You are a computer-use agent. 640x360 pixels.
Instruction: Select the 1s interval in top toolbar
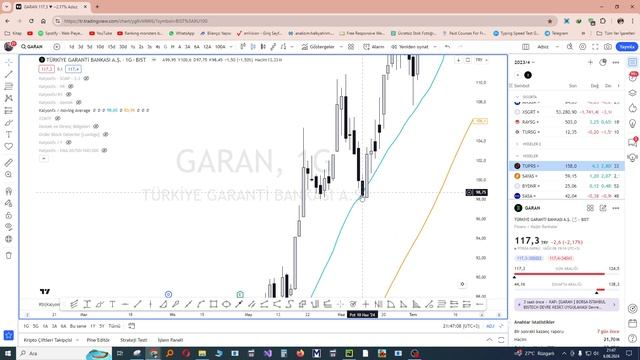(133, 47)
